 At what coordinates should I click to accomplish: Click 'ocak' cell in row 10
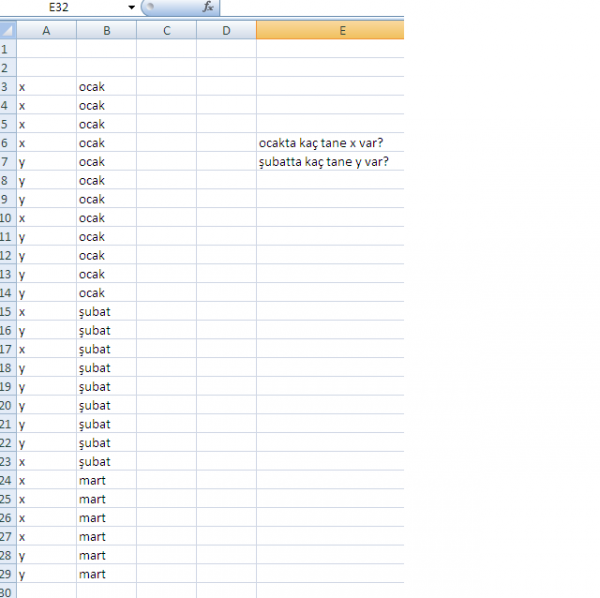tap(106, 218)
